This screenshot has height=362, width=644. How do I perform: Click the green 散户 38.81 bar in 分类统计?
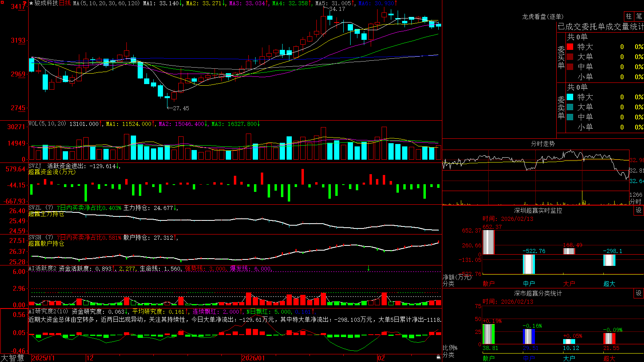(489, 334)
